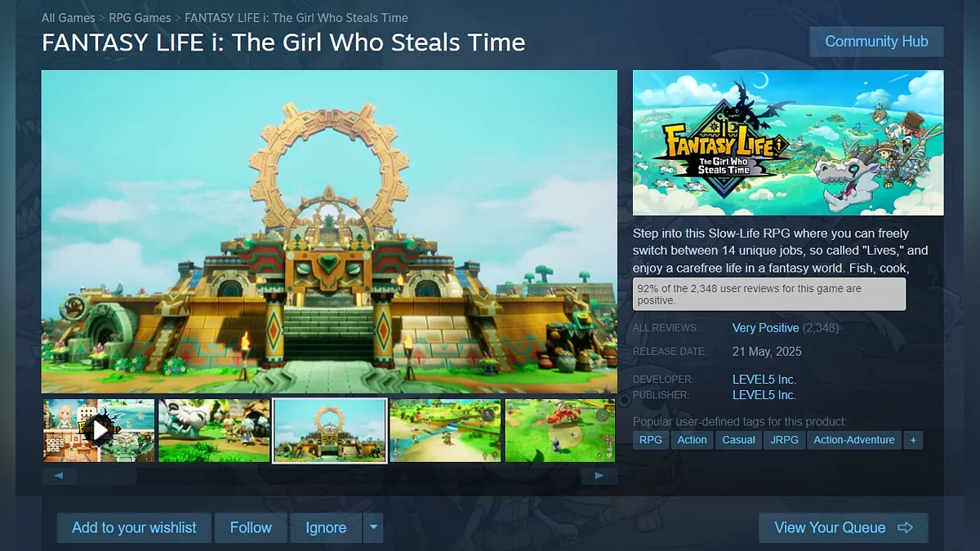Go to All Games breadcrumb
Screen dimensions: 980x551
tap(69, 18)
